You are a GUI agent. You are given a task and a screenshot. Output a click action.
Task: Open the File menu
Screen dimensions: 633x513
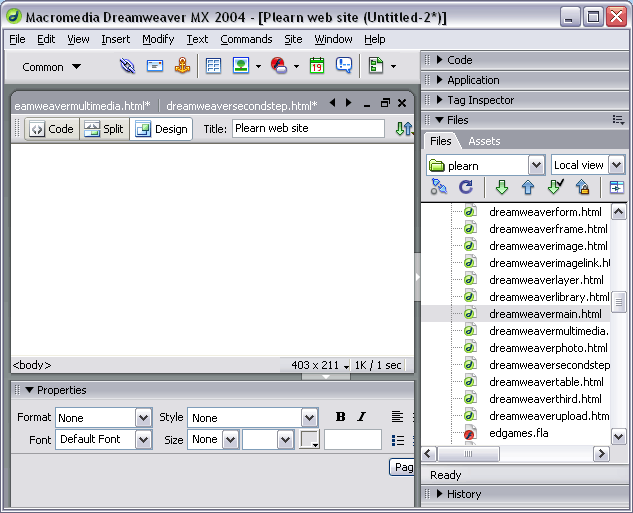(x=17, y=39)
